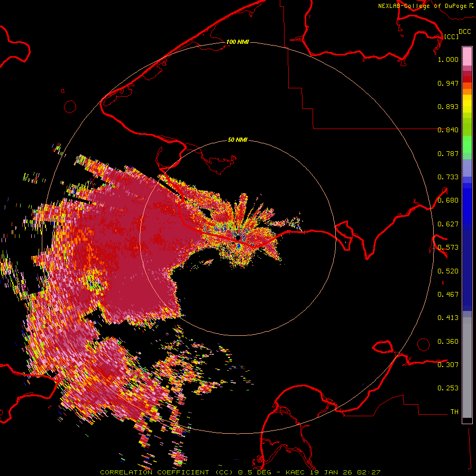Click the 100 NMI range ring label
Image resolution: width=476 pixels, height=476 pixels.
point(237,42)
